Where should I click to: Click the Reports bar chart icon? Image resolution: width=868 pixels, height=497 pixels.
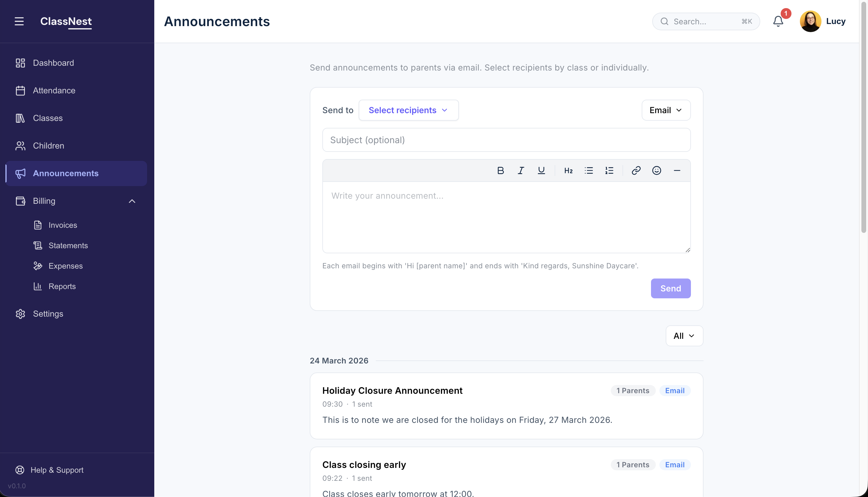point(38,286)
